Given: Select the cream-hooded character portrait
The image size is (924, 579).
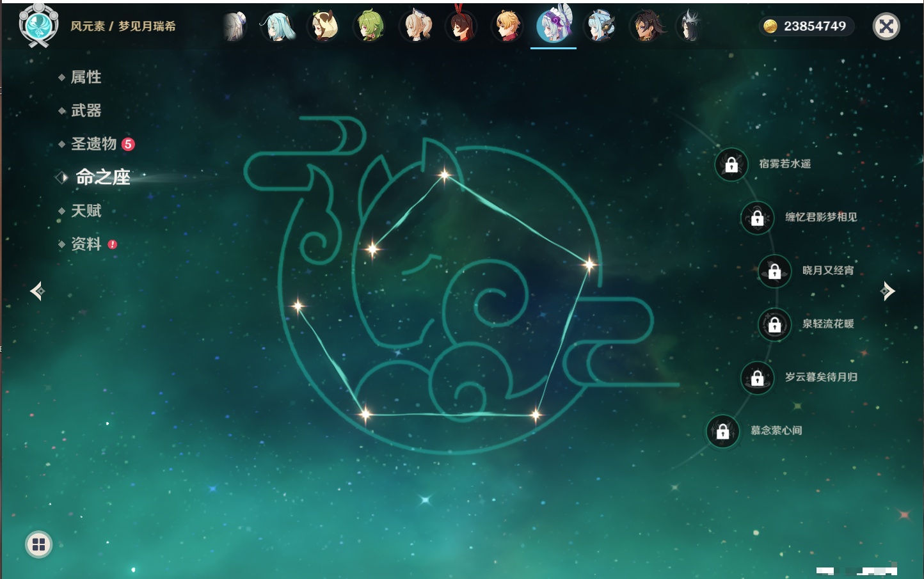Looking at the screenshot, I should pyautogui.click(x=323, y=27).
